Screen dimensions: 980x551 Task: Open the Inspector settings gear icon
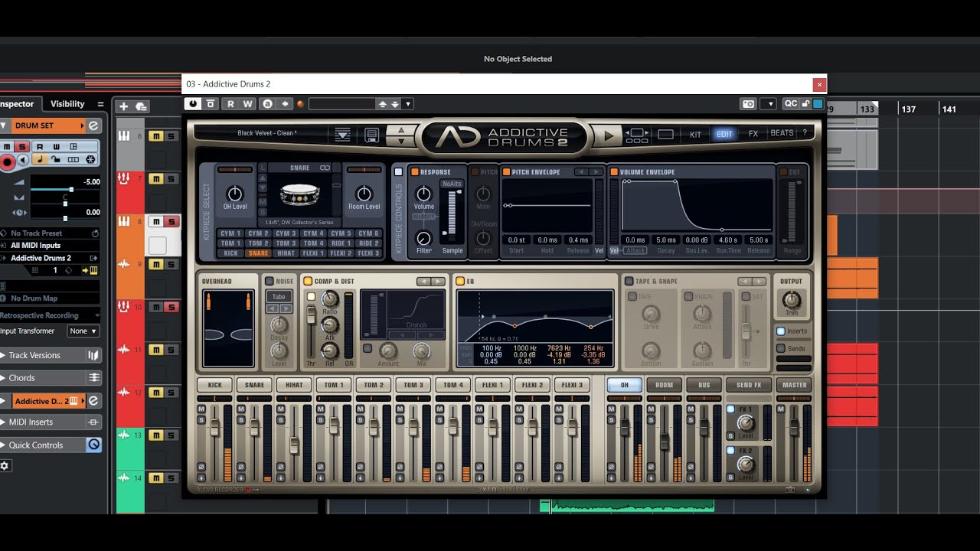(x=5, y=465)
